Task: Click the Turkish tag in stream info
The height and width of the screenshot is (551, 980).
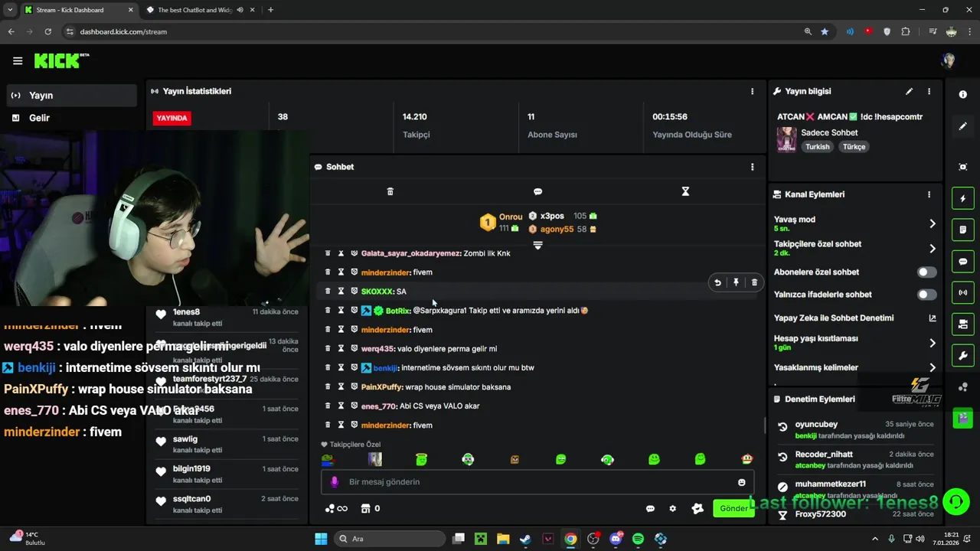Action: [x=817, y=147]
